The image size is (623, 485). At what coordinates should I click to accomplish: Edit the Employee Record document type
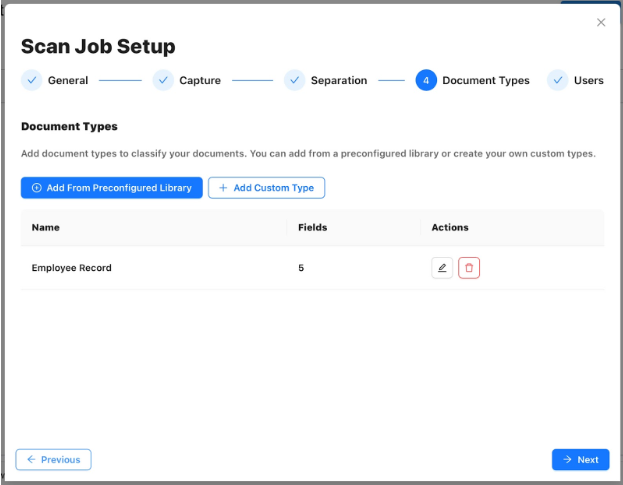point(442,268)
